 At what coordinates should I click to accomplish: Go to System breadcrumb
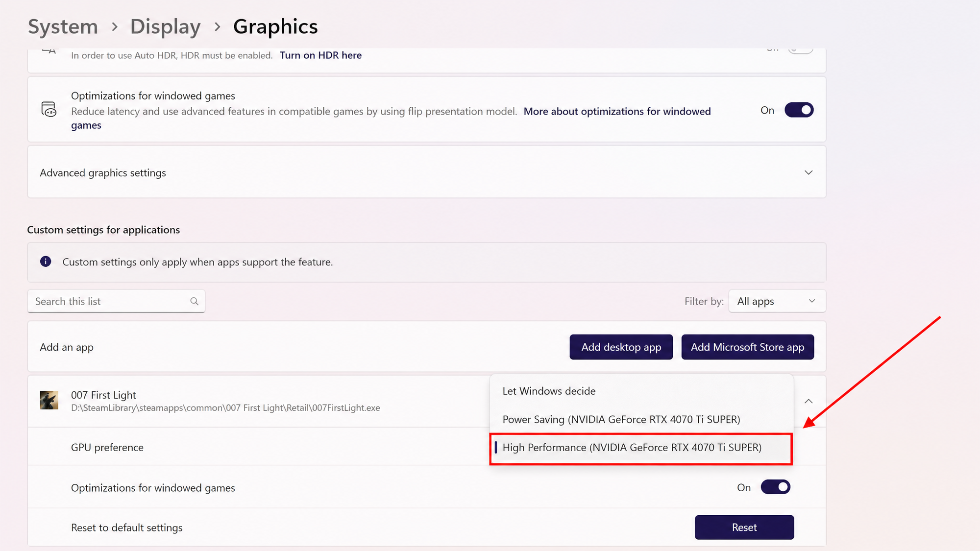tap(63, 26)
